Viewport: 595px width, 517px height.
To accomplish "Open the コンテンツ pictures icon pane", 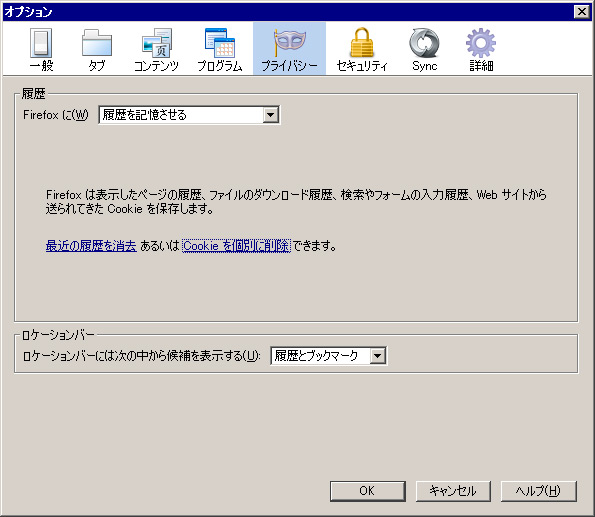I will pos(156,49).
